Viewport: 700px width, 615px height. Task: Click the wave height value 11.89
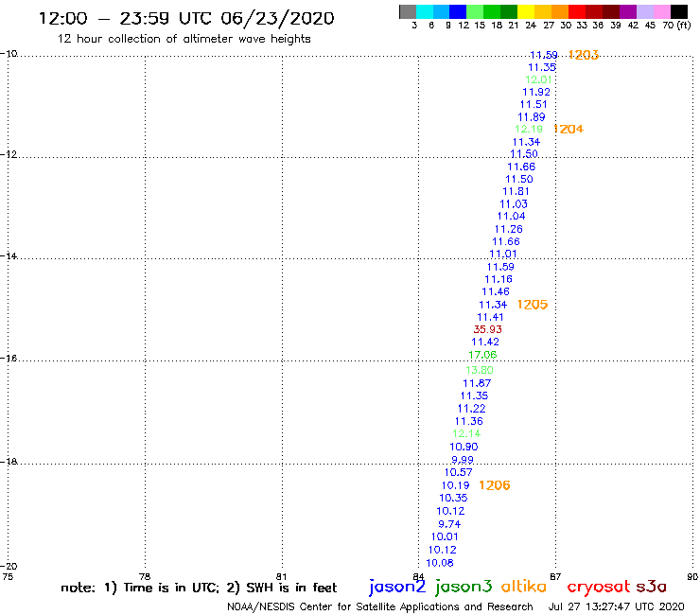coord(532,117)
